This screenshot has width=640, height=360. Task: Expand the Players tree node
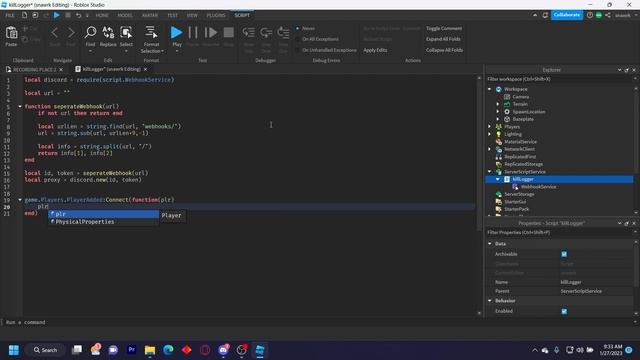tap(489, 127)
